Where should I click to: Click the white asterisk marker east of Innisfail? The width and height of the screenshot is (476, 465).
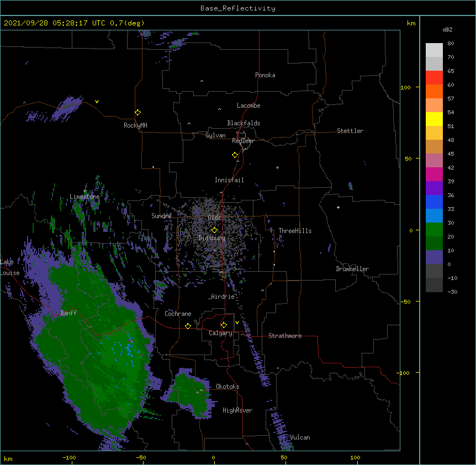pos(277,167)
